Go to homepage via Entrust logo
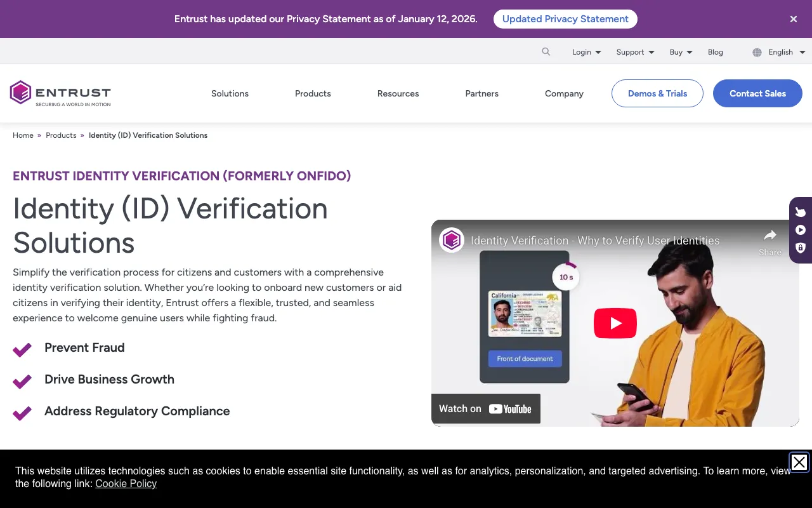 click(x=60, y=93)
